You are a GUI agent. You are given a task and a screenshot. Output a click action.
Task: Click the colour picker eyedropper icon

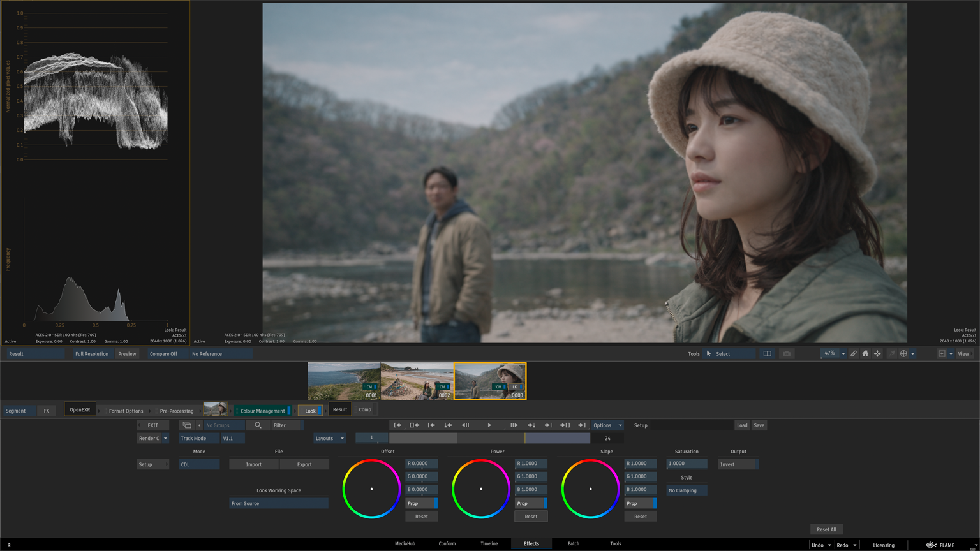[x=891, y=354]
